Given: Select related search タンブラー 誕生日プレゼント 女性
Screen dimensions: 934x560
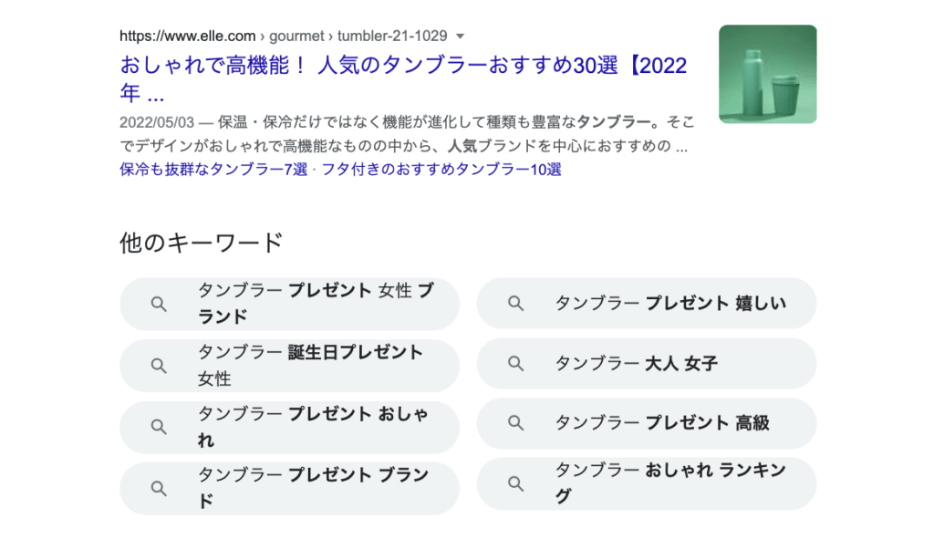Looking at the screenshot, I should 310,365.
